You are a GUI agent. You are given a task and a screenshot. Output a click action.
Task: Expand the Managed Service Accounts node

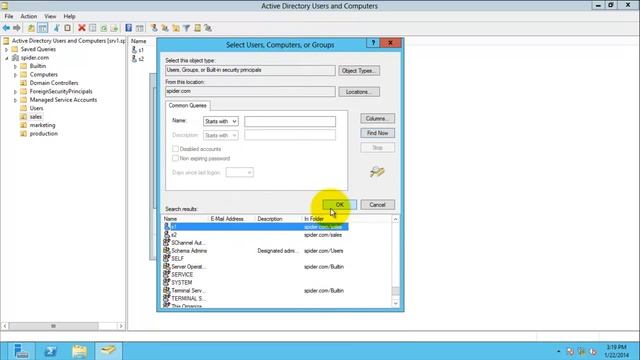pos(16,100)
